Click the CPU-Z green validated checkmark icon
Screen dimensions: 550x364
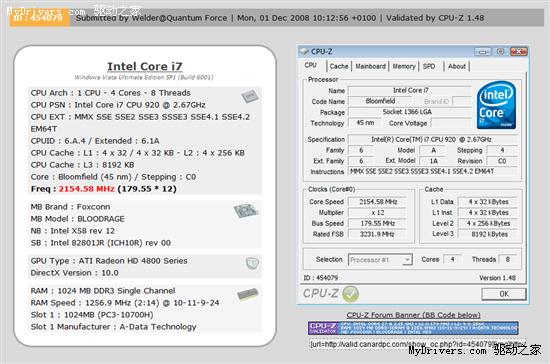(350, 294)
